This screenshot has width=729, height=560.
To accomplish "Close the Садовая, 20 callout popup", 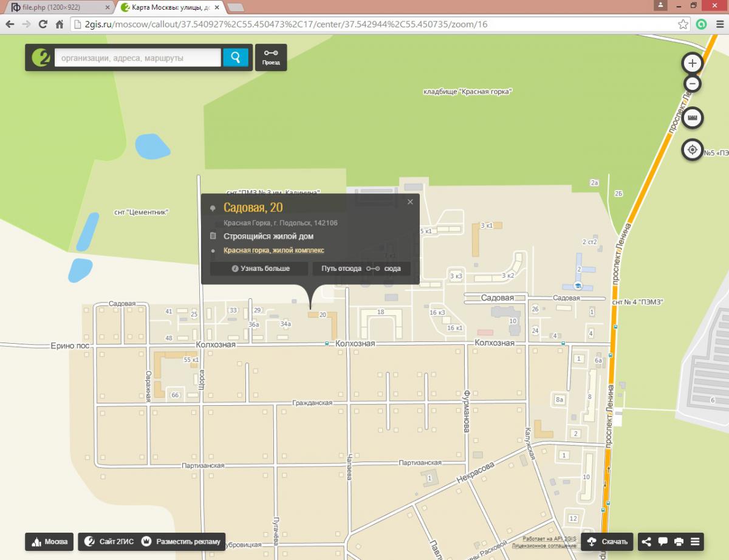I will pos(410,202).
